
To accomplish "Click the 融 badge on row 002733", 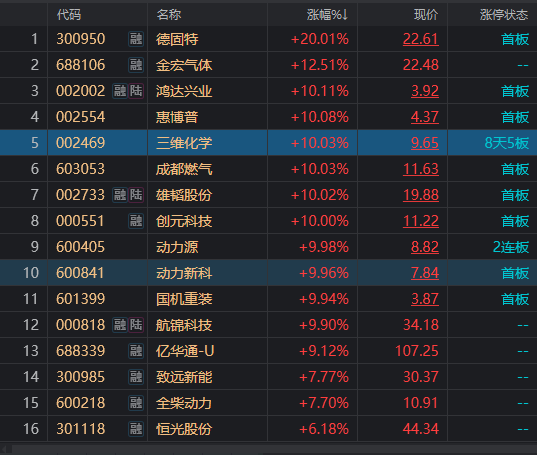I will [120, 195].
